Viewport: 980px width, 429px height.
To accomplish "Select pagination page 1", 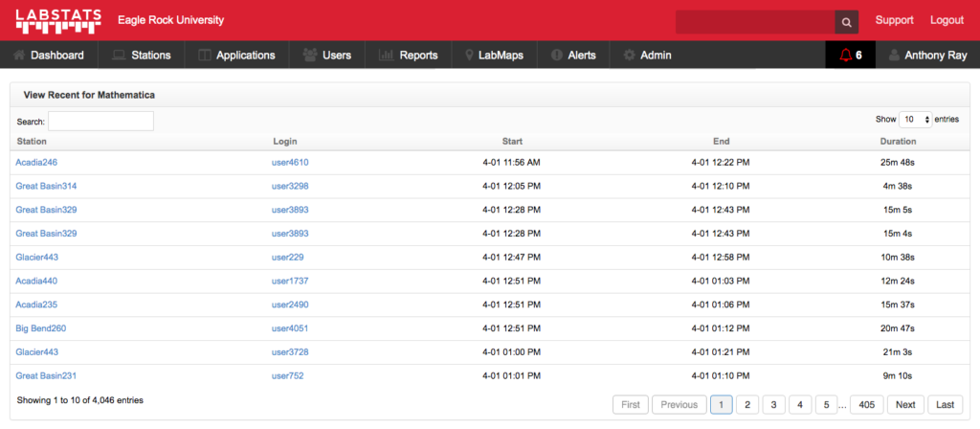I will pos(722,405).
